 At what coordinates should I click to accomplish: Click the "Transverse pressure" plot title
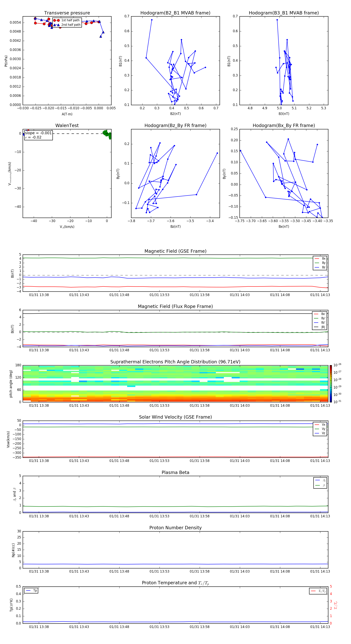[67, 13]
